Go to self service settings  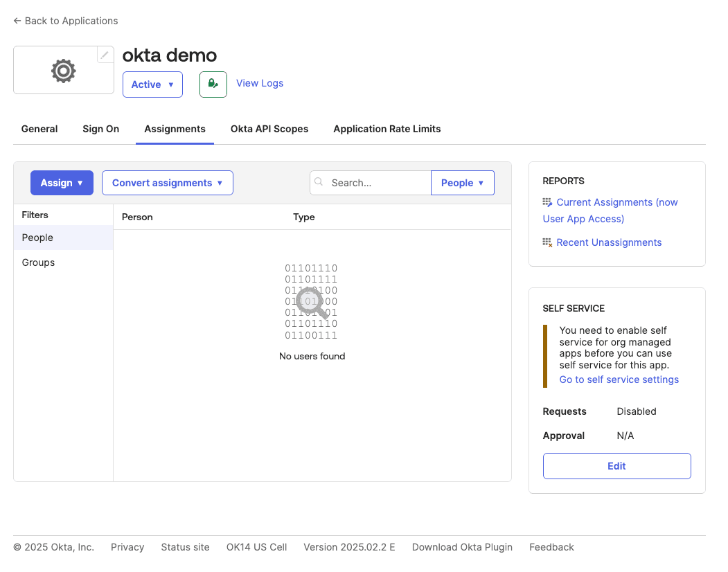619,379
